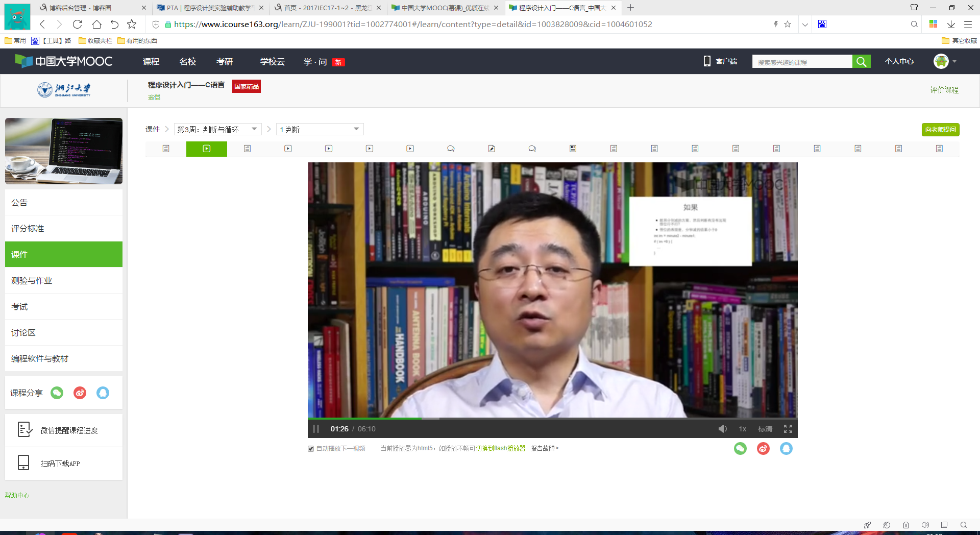Switch video quality from 标清
The image size is (980, 535).
[765, 429]
